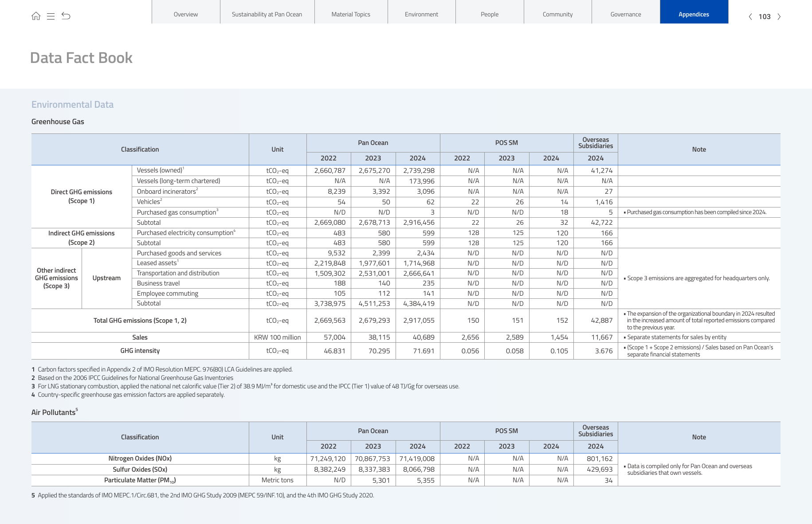Select the value 71,249,120
Viewport: 812px width, 524px height.
pos(328,459)
